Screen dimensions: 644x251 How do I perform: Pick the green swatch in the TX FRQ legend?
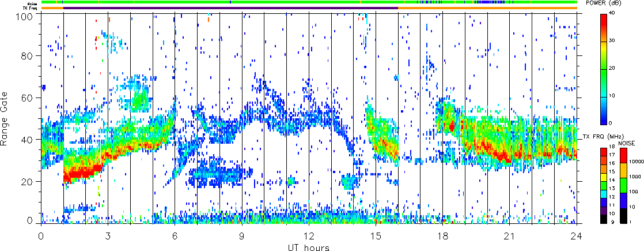click(x=604, y=186)
